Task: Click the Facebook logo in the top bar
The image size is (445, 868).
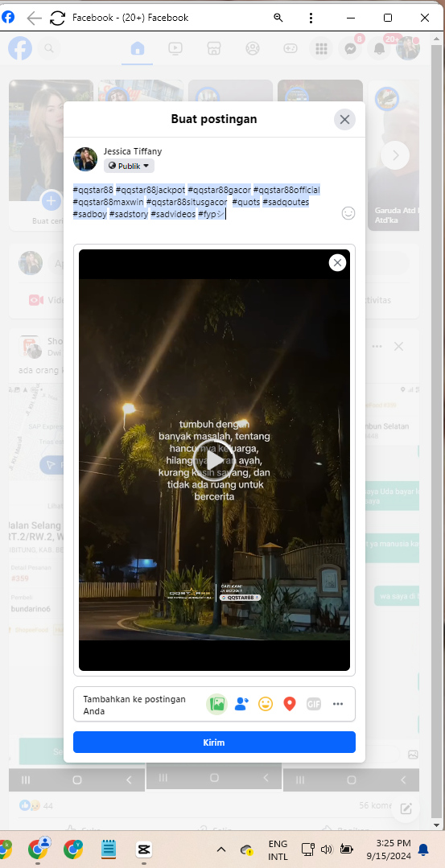Action: point(20,49)
